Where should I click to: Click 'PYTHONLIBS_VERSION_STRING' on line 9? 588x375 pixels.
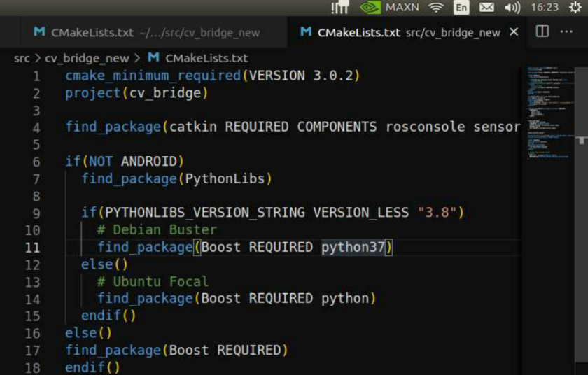(x=204, y=213)
